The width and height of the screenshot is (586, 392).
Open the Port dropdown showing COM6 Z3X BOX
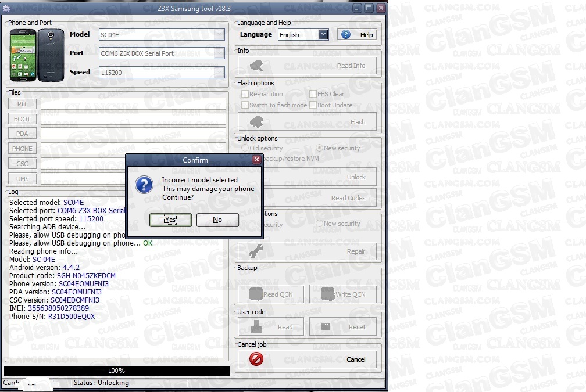click(x=219, y=53)
